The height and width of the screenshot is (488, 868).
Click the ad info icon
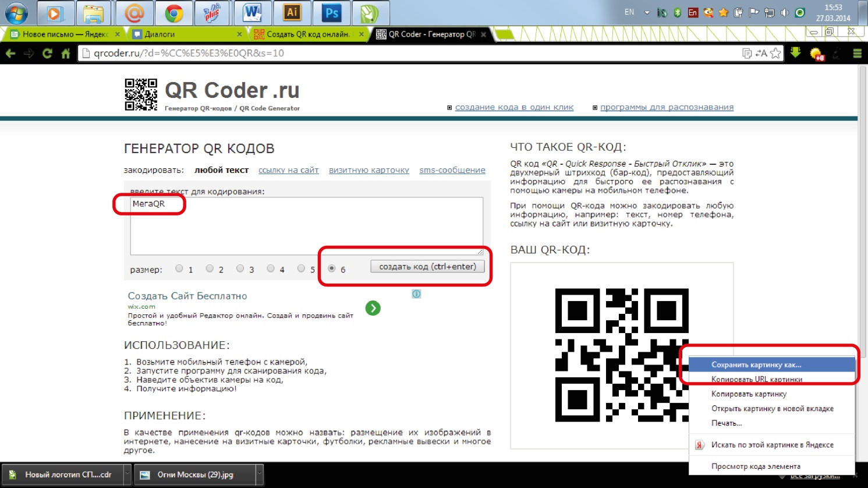point(416,294)
